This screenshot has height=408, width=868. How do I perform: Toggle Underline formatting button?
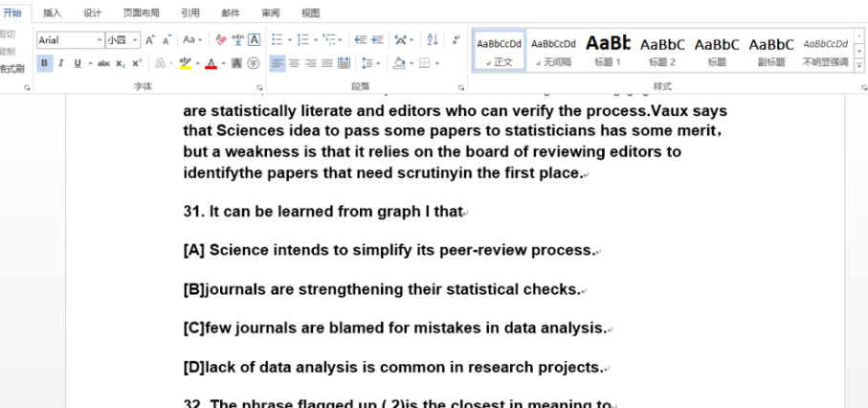click(76, 63)
